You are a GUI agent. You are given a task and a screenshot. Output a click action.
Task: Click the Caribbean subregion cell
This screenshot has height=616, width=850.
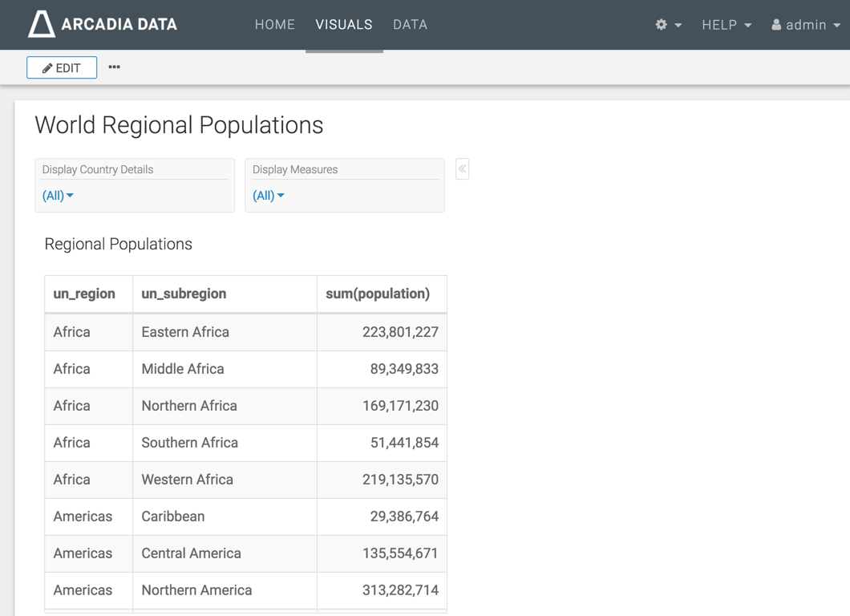pos(173,517)
